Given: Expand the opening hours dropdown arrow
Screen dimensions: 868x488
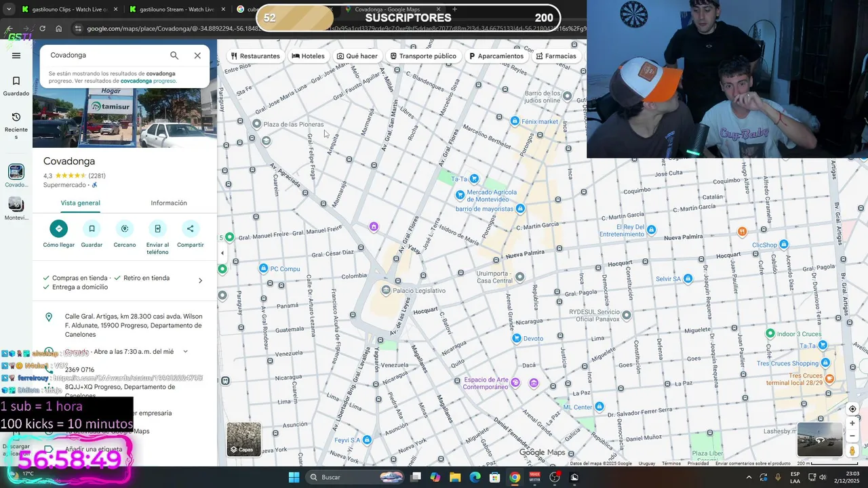Looking at the screenshot, I should [x=185, y=352].
